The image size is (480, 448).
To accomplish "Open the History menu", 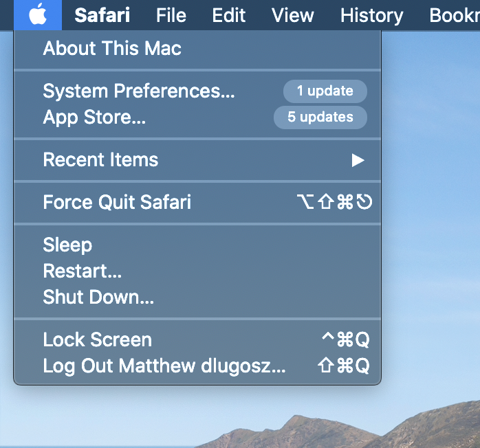I will pos(371,15).
